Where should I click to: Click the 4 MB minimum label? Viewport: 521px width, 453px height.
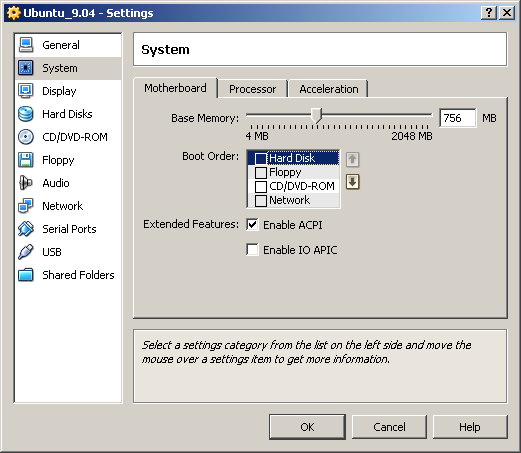coord(257,136)
